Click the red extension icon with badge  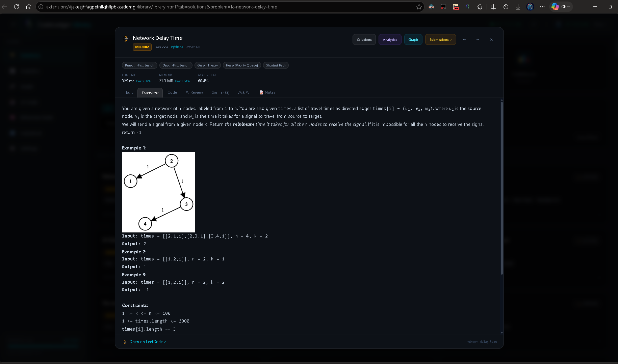click(x=456, y=7)
